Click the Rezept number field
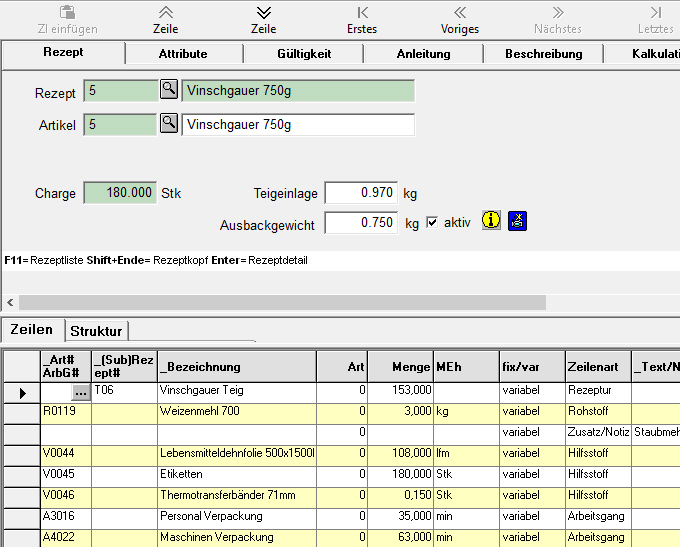680x547 pixels. click(121, 90)
